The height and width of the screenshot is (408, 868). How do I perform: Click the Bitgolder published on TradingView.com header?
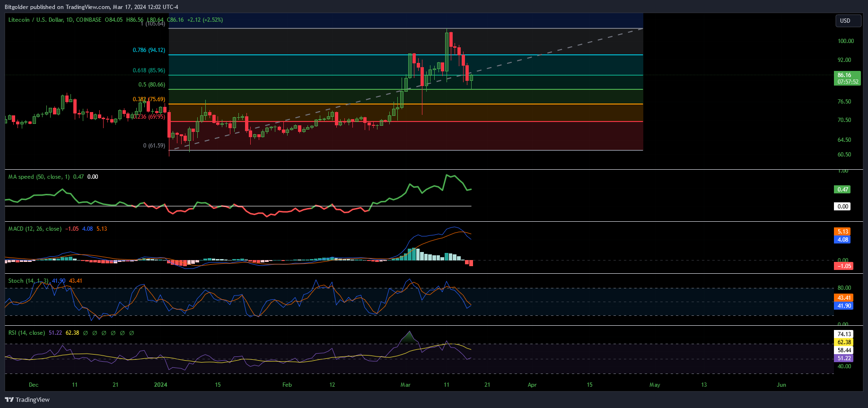click(91, 7)
